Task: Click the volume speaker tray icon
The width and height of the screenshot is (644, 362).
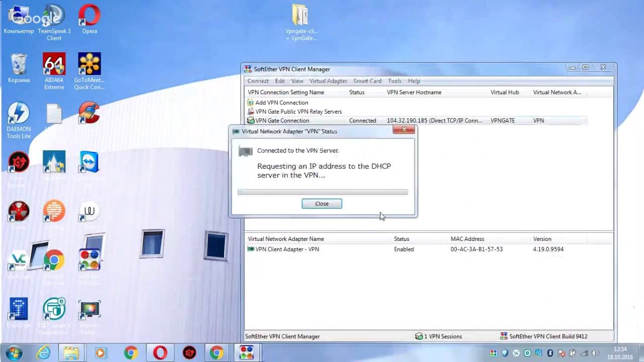Action: 596,353
